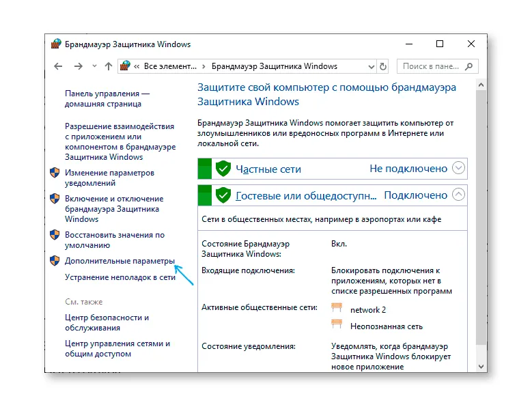Click the firewall icon in the title bar
The image size is (532, 407).
coord(56,44)
